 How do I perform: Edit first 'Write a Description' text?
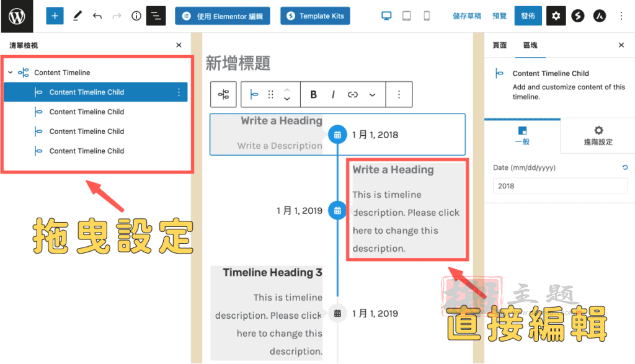(x=280, y=145)
